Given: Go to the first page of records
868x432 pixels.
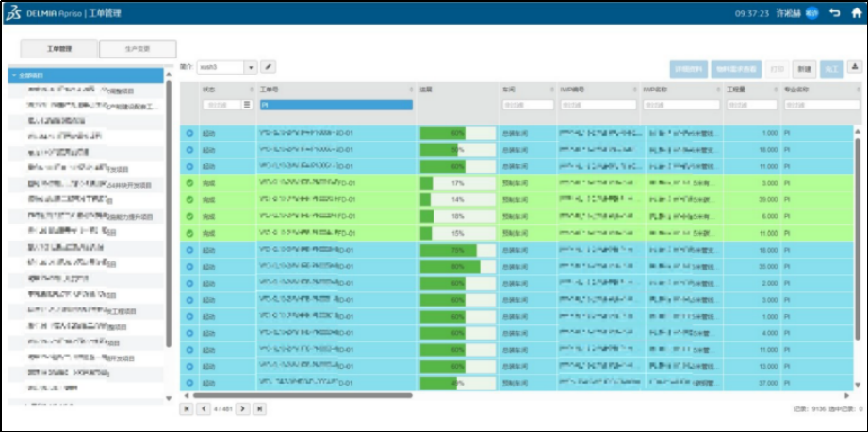Looking at the screenshot, I should coord(187,408).
